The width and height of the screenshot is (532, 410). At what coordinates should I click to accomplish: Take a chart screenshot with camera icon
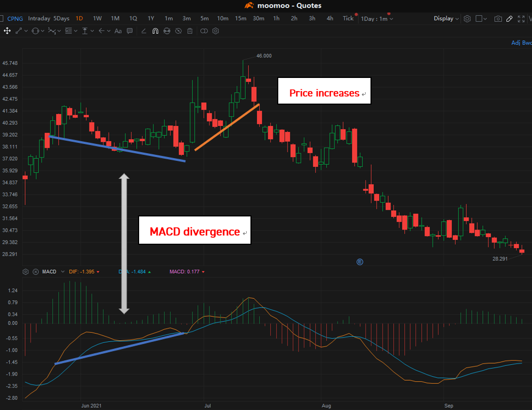pyautogui.click(x=498, y=19)
